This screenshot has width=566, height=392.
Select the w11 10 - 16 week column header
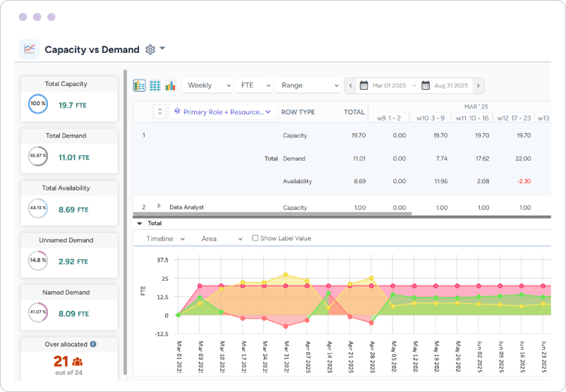click(472, 118)
